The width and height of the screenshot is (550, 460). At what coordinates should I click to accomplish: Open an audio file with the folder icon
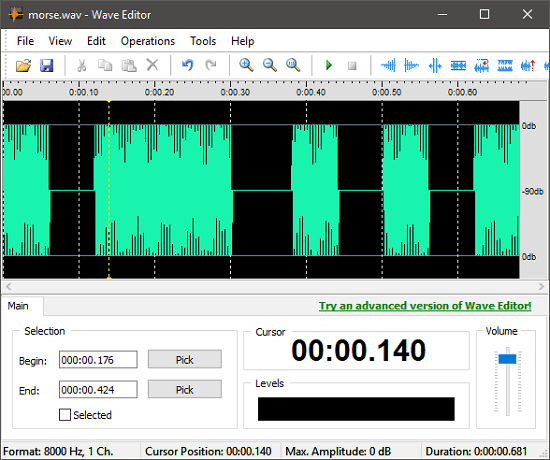(x=23, y=66)
